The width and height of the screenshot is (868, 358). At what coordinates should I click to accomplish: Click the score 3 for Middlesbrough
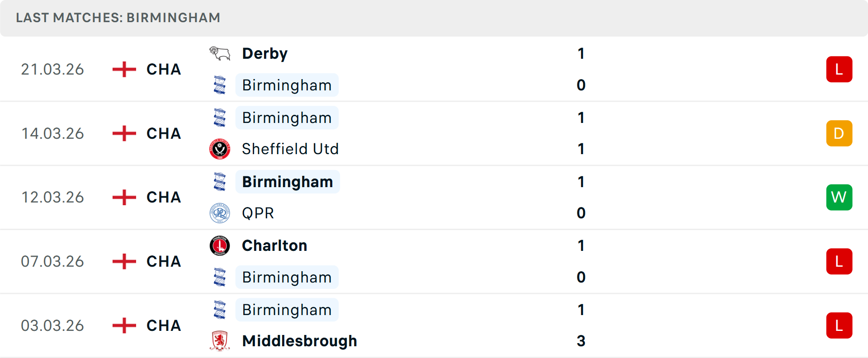coord(581,342)
